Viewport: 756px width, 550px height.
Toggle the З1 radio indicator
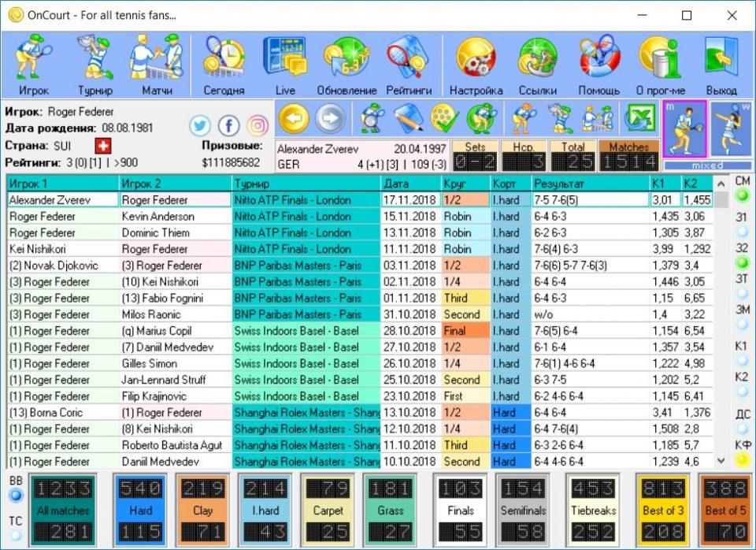coord(742,232)
